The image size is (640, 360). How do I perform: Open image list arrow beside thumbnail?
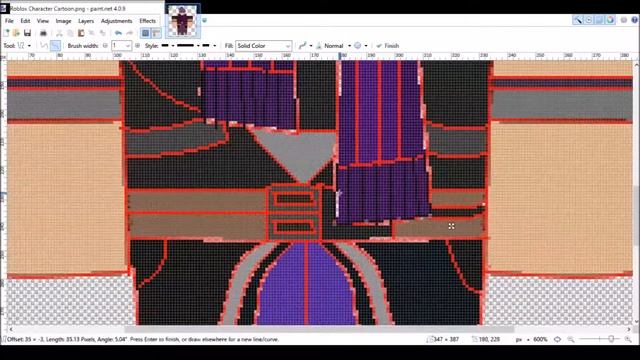coord(204,20)
